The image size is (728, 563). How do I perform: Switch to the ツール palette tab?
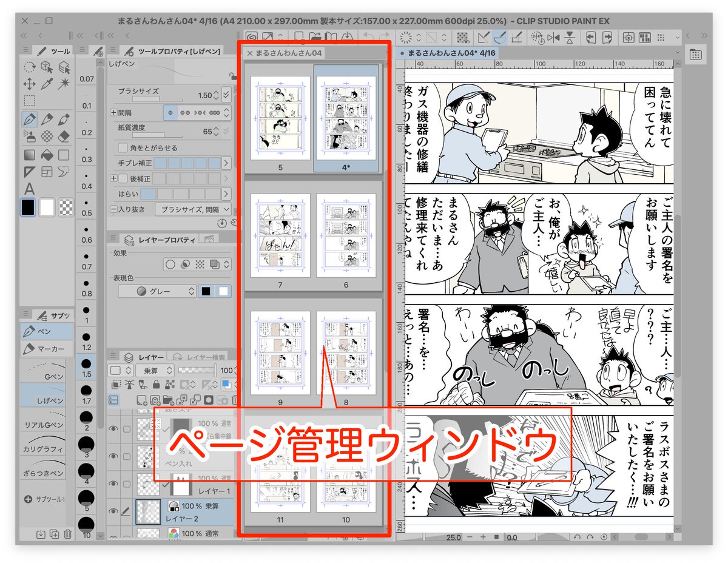tap(52, 52)
